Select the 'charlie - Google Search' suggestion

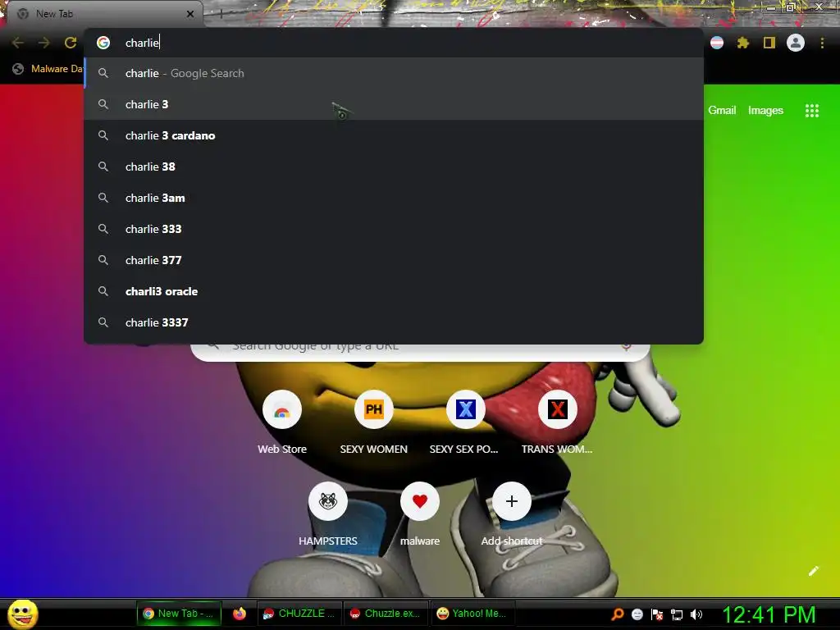tap(394, 73)
